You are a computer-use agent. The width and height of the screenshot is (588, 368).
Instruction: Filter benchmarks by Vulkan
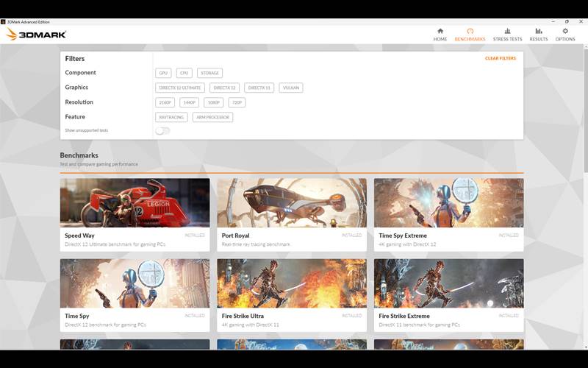coord(290,88)
